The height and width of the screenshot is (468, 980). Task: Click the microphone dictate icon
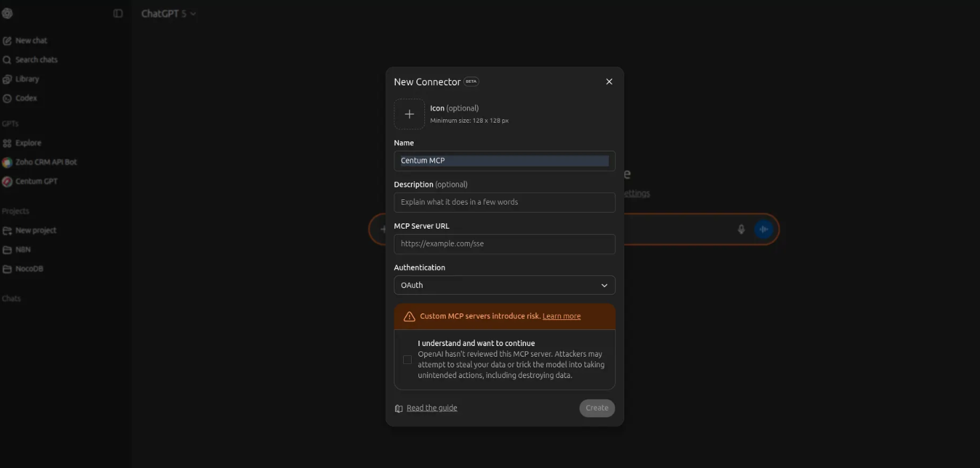click(x=741, y=229)
